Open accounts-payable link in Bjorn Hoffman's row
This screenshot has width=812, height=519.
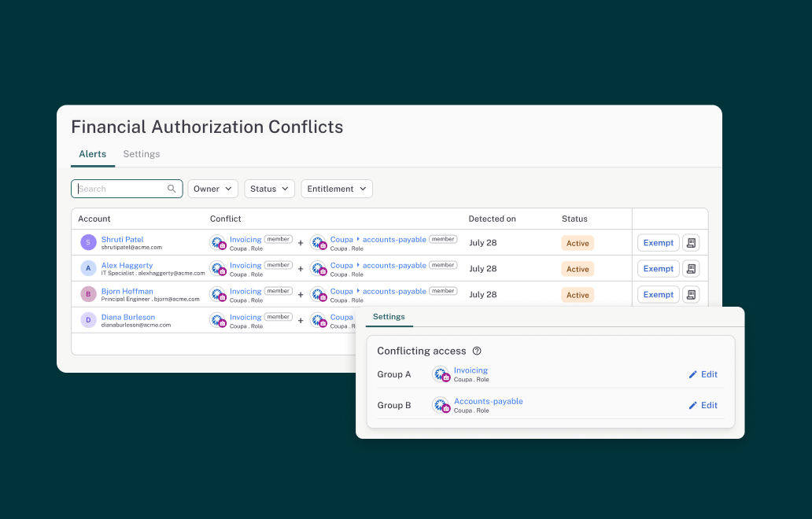[394, 291]
